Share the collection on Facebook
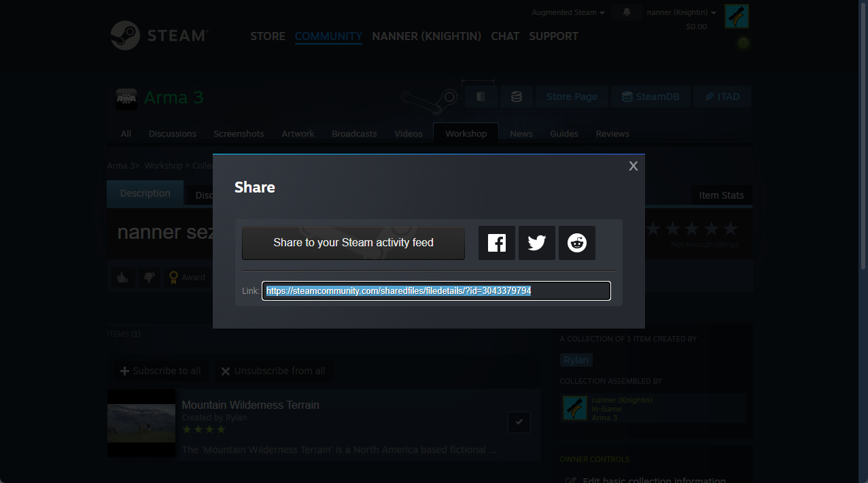Image resolution: width=868 pixels, height=483 pixels. [x=497, y=243]
